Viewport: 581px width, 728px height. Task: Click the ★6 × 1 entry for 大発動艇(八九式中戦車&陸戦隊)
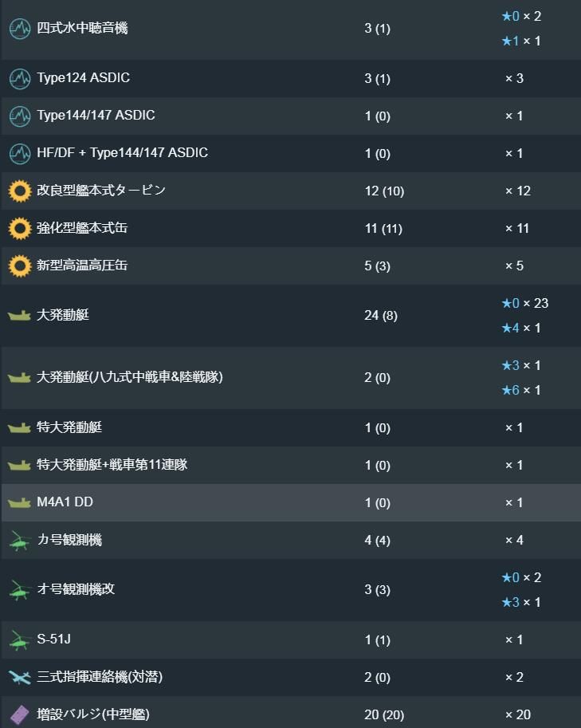(521, 390)
